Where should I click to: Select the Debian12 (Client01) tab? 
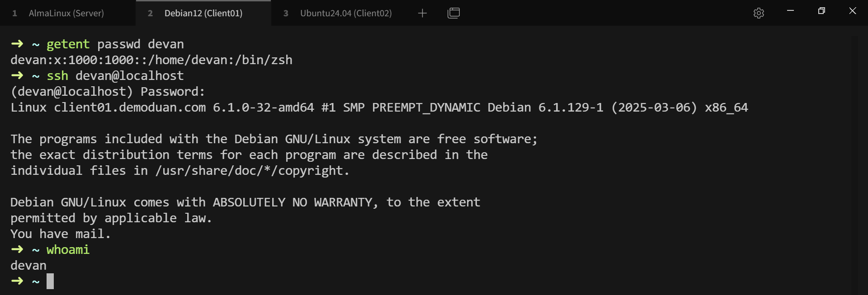(203, 13)
